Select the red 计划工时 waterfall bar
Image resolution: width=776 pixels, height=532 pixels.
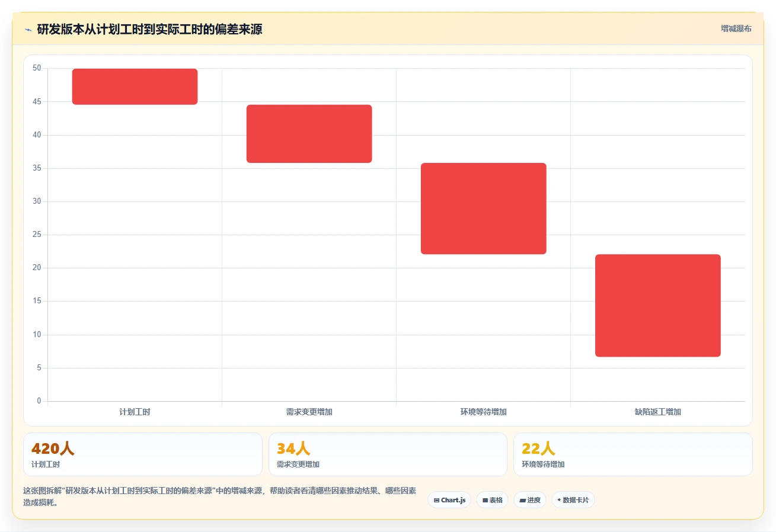pos(135,86)
